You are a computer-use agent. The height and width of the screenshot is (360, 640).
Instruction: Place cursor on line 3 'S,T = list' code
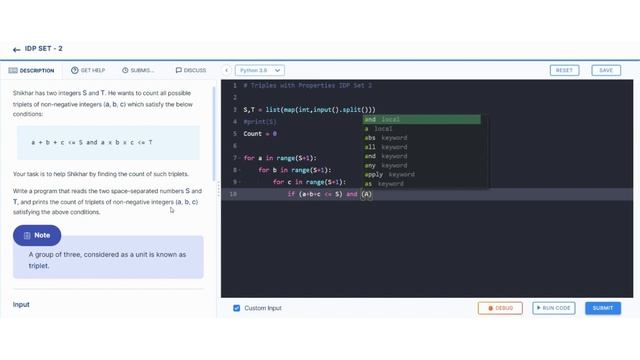[309, 110]
